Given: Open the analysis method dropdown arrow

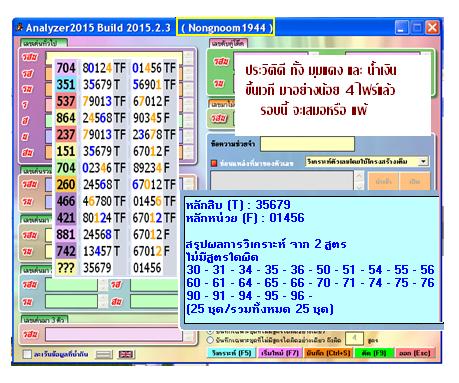Looking at the screenshot, I should pyautogui.click(x=423, y=161).
